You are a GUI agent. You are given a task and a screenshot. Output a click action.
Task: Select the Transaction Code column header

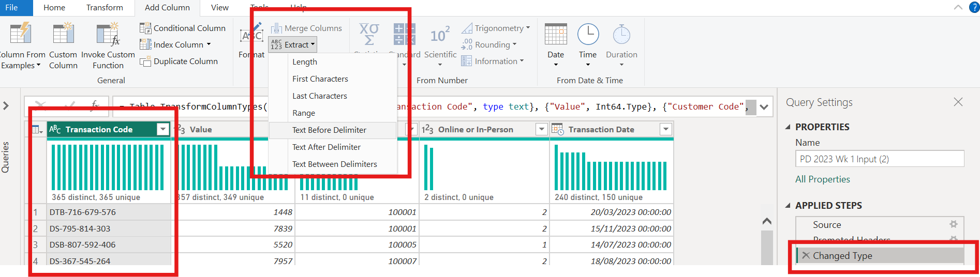(x=98, y=129)
